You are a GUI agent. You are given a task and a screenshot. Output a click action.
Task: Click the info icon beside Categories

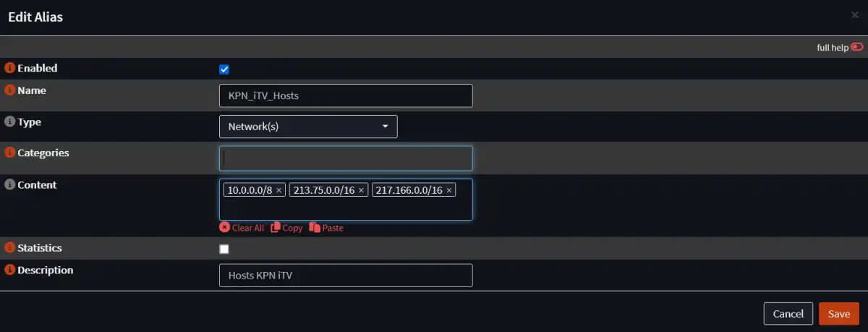point(10,153)
